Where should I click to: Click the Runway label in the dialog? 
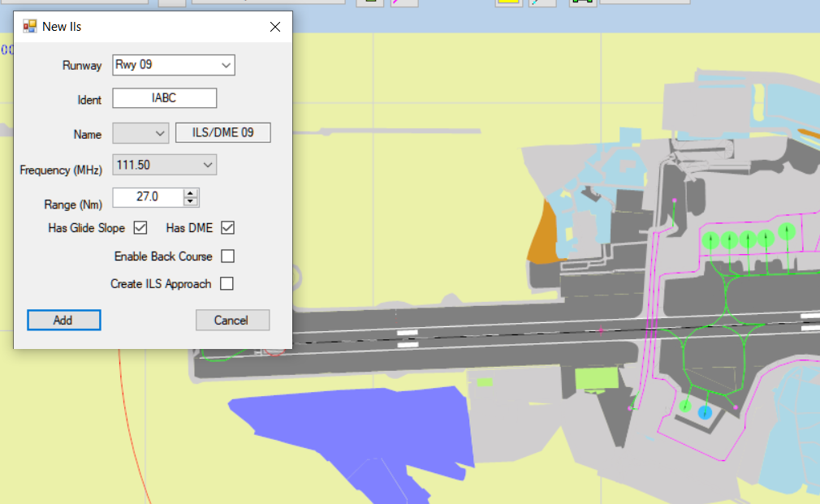(82, 66)
